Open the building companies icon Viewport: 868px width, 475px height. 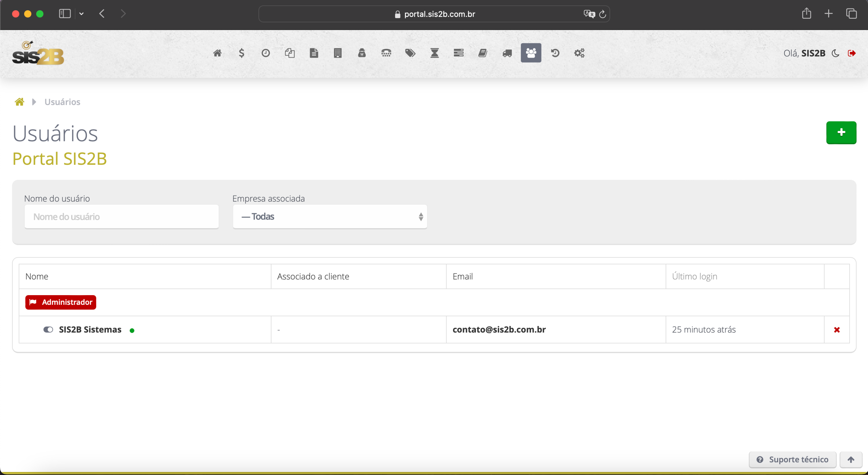[338, 53]
